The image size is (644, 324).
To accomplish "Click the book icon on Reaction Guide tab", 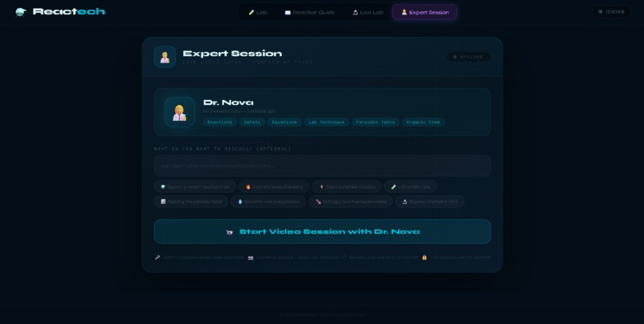I will [288, 13].
